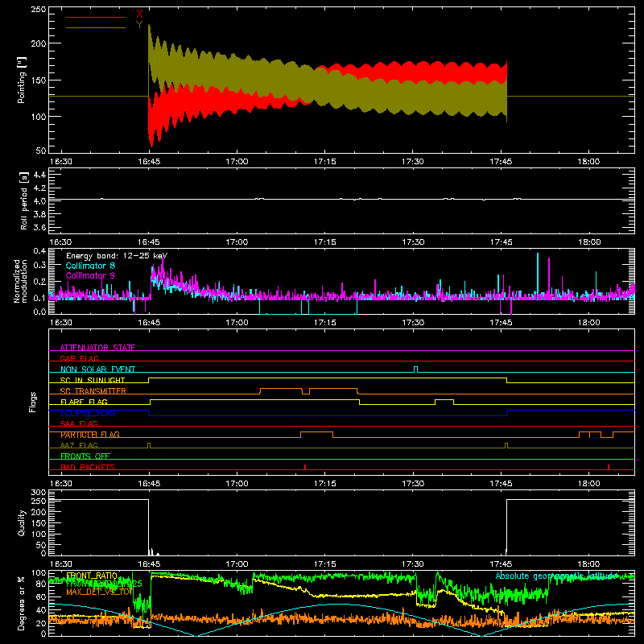Click 4.4 tick on Roll period axis

pos(39,175)
